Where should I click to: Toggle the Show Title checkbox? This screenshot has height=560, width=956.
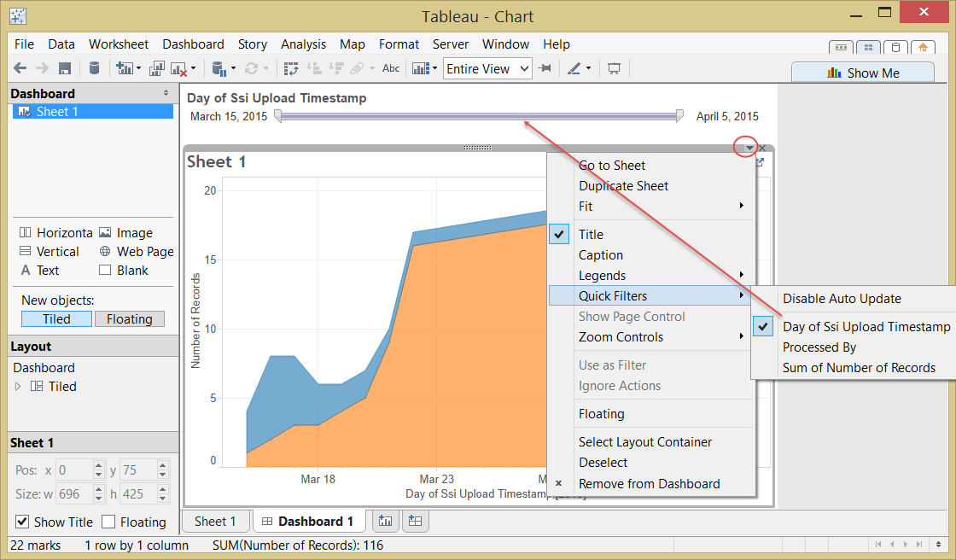[x=22, y=522]
